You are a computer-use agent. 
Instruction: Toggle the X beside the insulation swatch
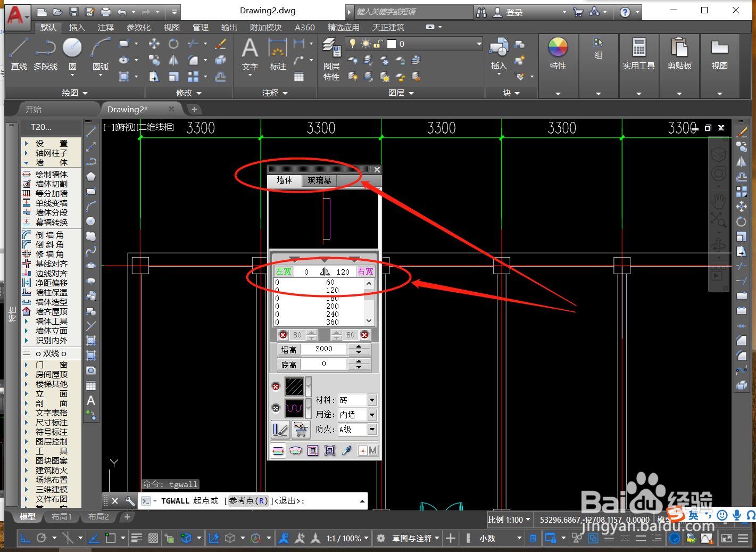pos(276,408)
